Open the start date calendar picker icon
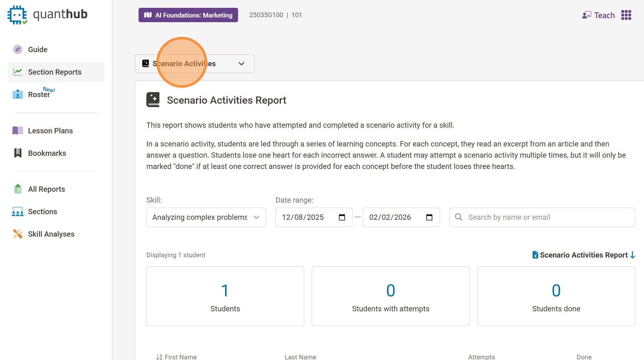The image size is (644, 360). click(x=342, y=217)
